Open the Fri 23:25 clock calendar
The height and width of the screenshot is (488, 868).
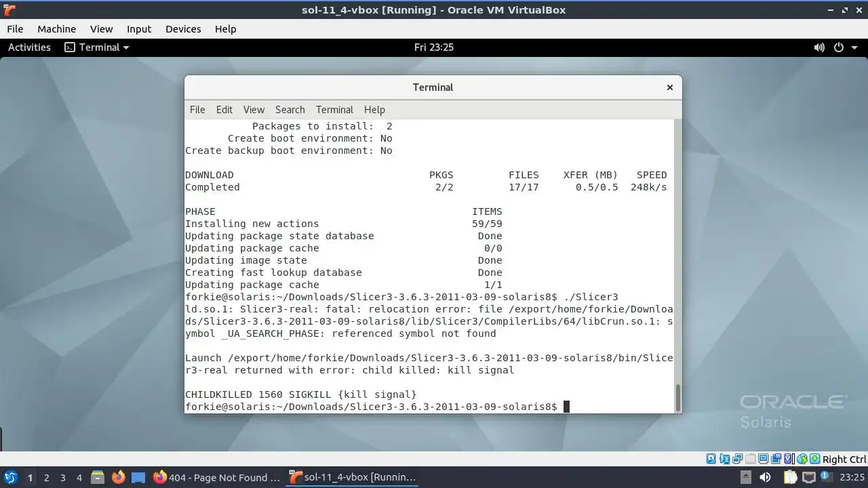[x=433, y=47]
